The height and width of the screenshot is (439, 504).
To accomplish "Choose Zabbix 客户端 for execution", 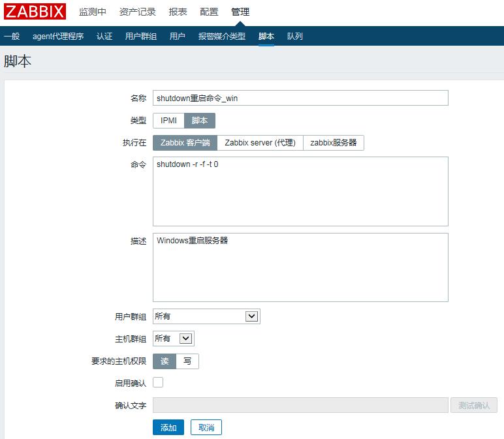I will pyautogui.click(x=185, y=143).
